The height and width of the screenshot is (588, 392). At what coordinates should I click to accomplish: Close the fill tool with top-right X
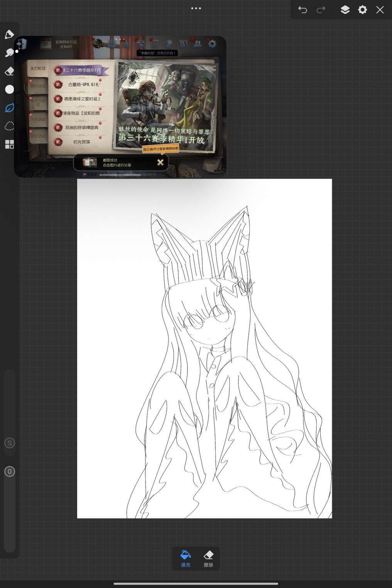point(380,10)
